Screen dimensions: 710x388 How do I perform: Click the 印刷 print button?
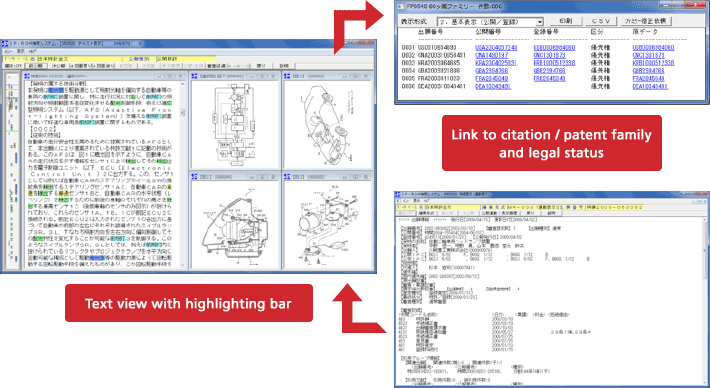(x=566, y=21)
